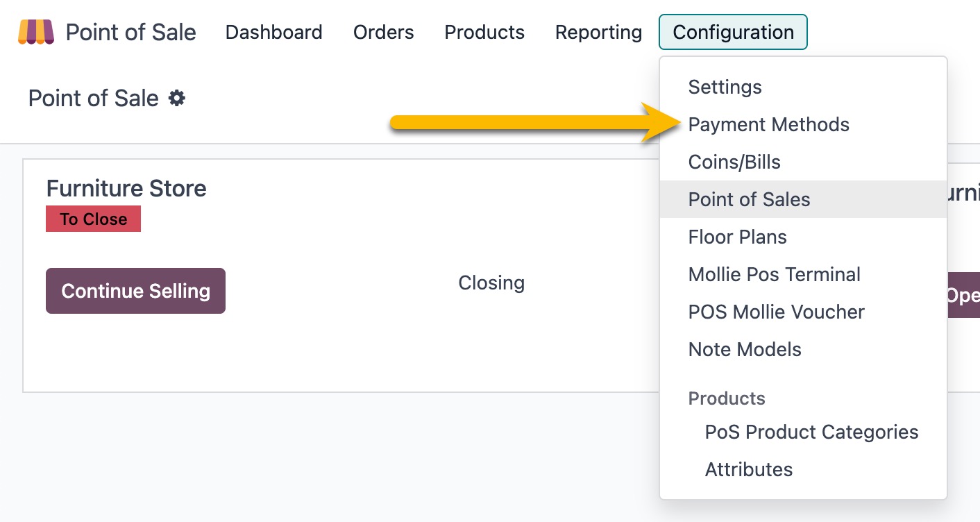980x522 pixels.
Task: Open the Dashboard menu
Action: pos(273,32)
